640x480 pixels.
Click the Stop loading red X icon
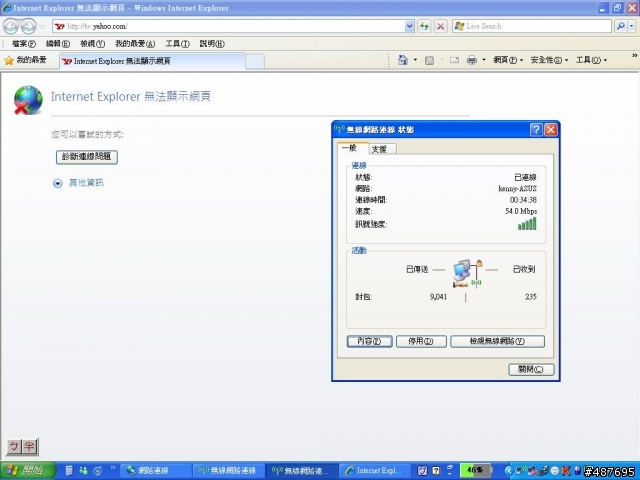[x=440, y=27]
